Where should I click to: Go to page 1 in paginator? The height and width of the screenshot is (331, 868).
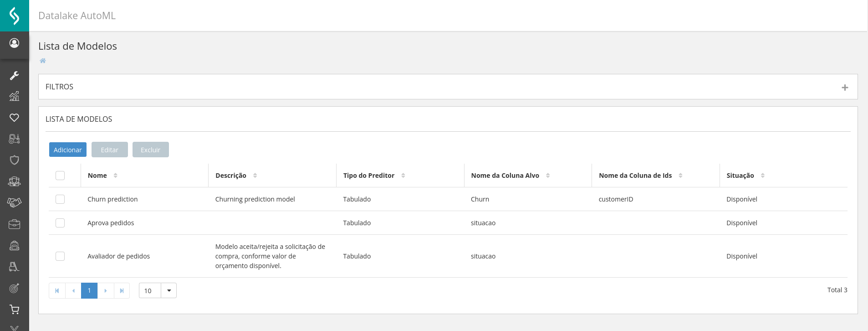point(89,290)
